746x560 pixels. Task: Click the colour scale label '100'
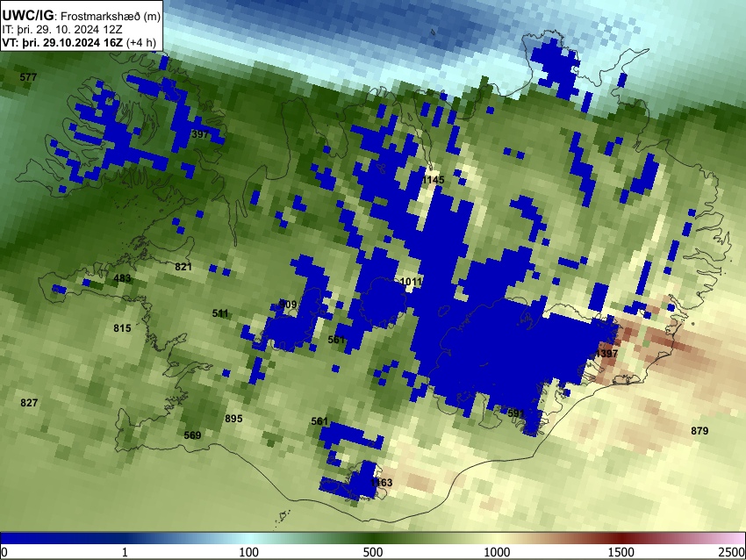[249, 552]
